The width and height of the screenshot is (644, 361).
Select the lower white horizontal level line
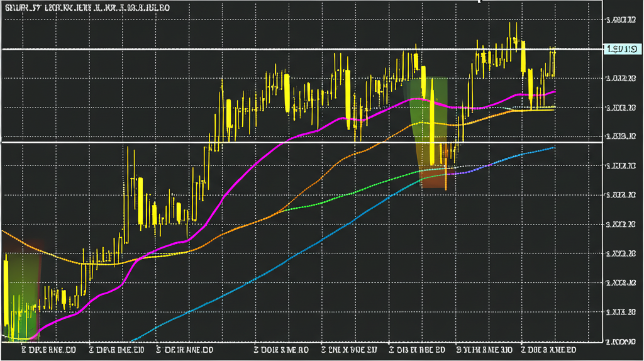pos(302,143)
